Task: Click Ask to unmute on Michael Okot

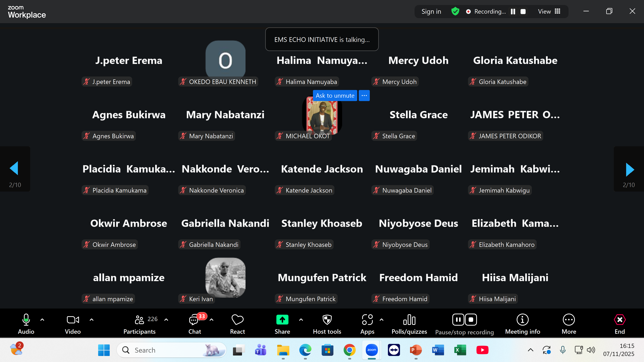Action: pos(335,95)
